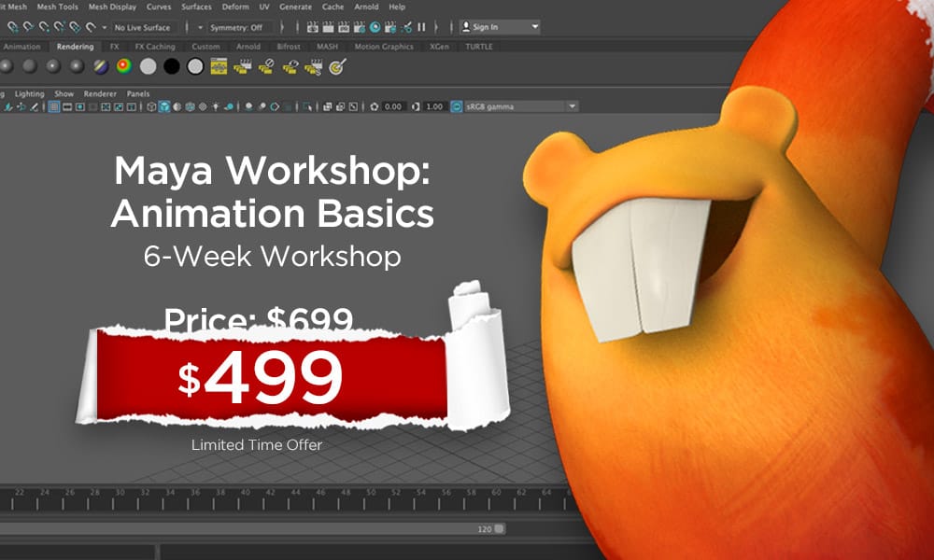Image resolution: width=934 pixels, height=560 pixels.
Task: Click the Isolate Select panel icon
Action: click(x=307, y=106)
